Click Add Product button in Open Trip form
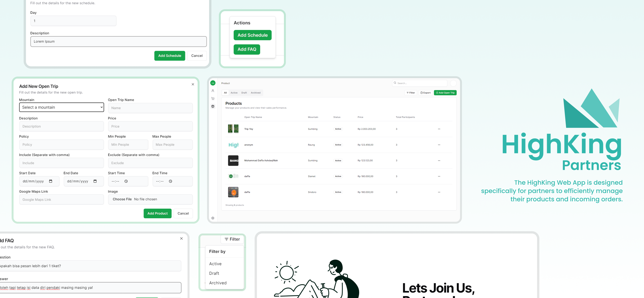The height and width of the screenshot is (298, 644). coord(158,213)
